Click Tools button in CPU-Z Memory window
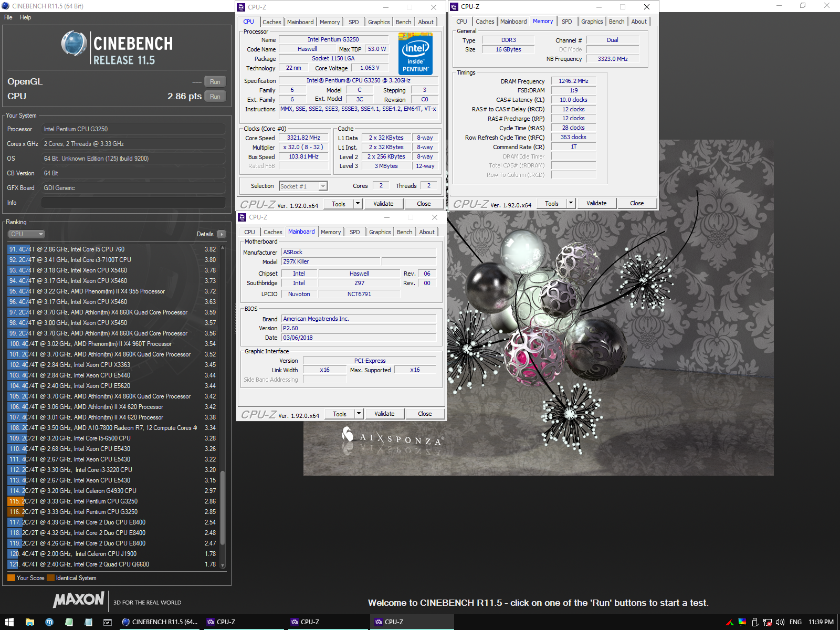Image resolution: width=840 pixels, height=630 pixels. click(552, 203)
